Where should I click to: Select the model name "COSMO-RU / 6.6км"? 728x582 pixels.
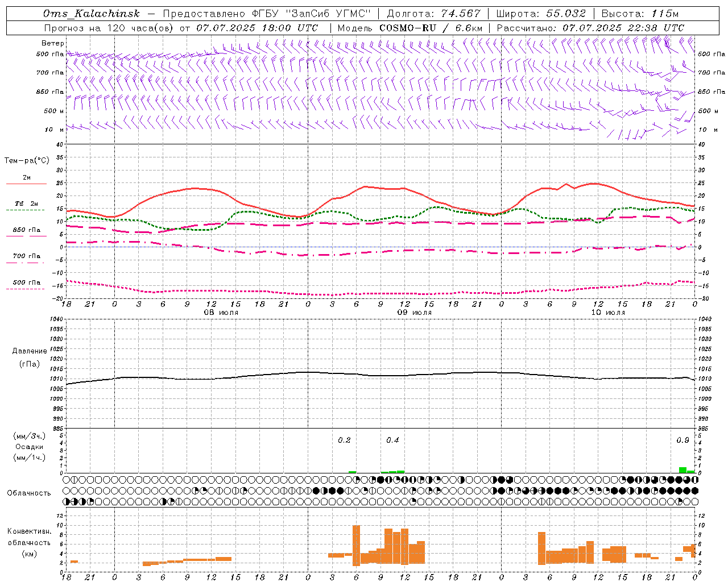tap(431, 28)
